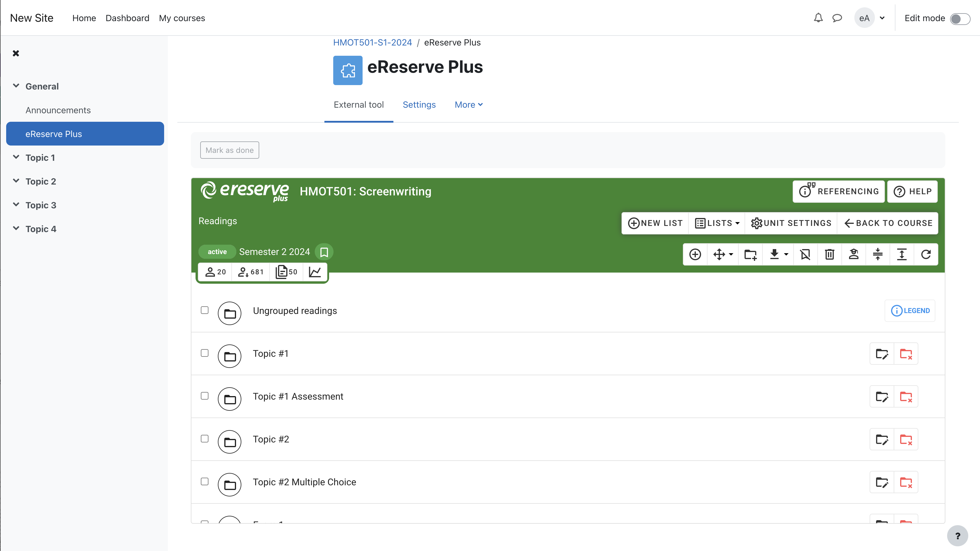Open the analytics chart icon

pos(315,272)
